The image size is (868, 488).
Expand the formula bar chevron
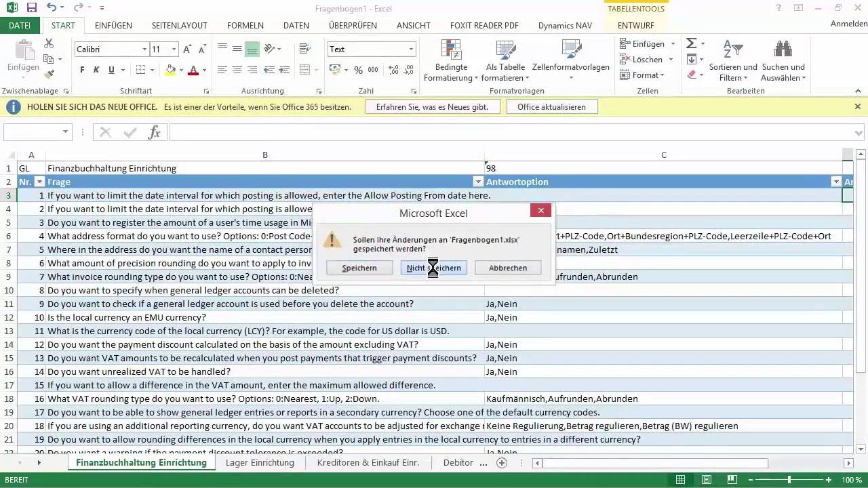pyautogui.click(x=860, y=132)
